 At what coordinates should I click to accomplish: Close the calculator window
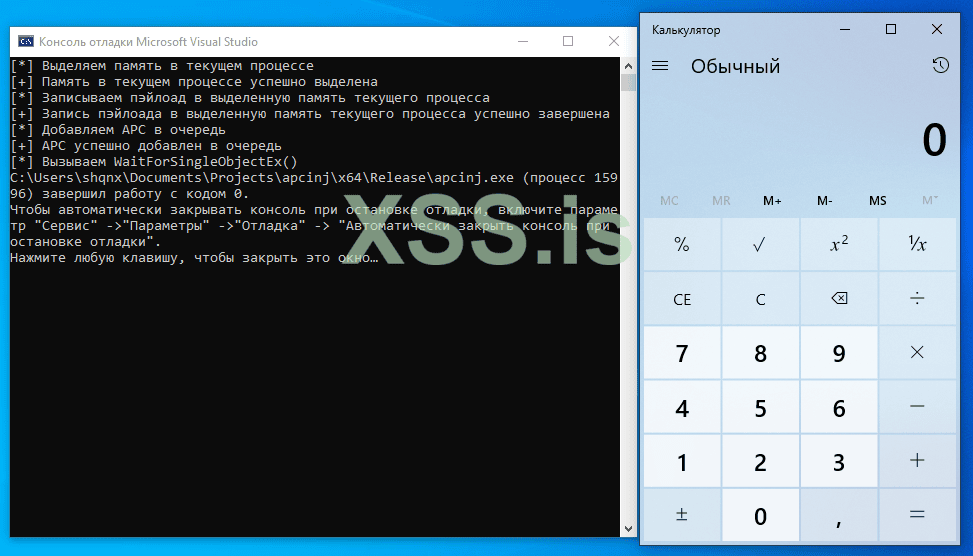(x=937, y=29)
